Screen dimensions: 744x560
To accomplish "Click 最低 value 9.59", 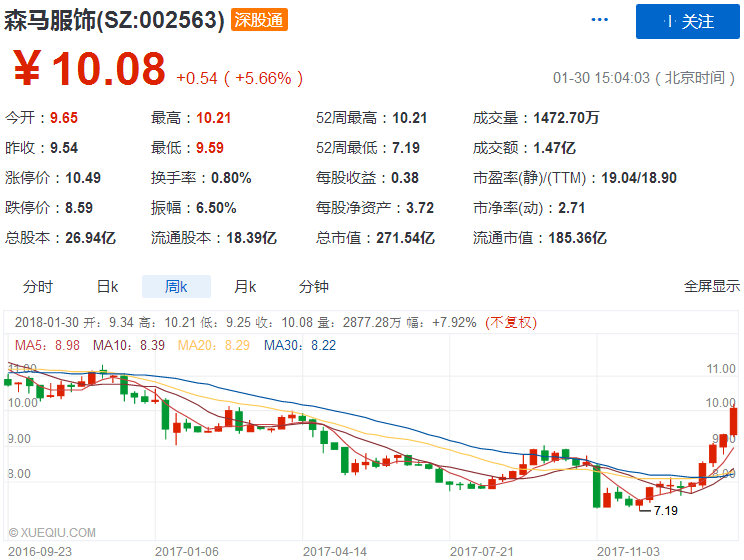I will [210, 148].
